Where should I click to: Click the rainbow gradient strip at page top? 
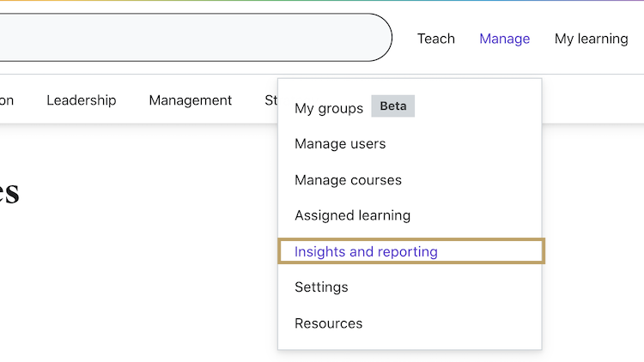coord(322,1)
